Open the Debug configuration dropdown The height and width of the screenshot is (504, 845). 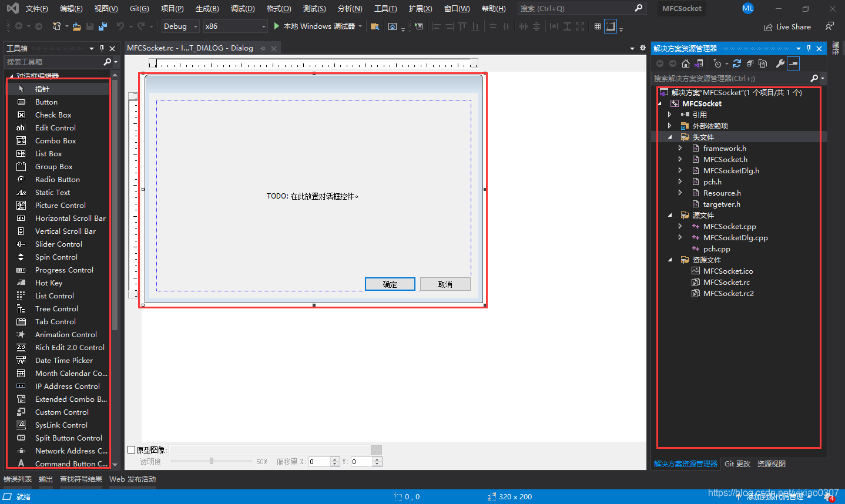[x=180, y=26]
